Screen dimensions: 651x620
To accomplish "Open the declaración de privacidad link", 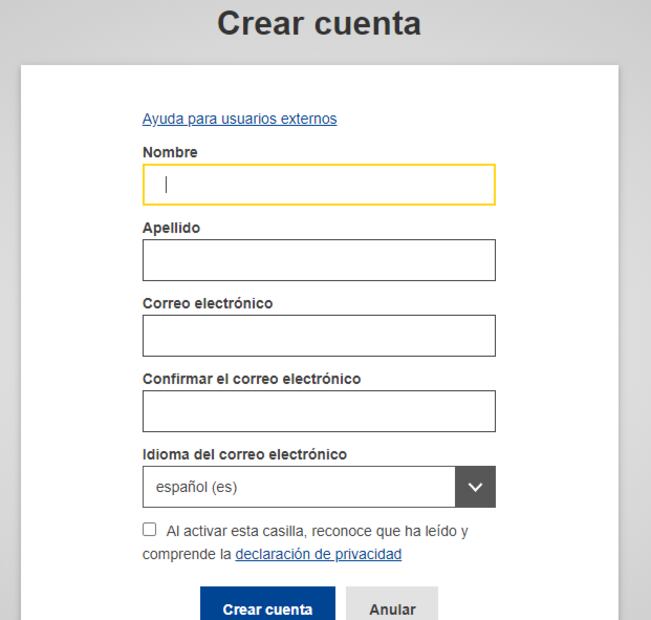I will [318, 554].
